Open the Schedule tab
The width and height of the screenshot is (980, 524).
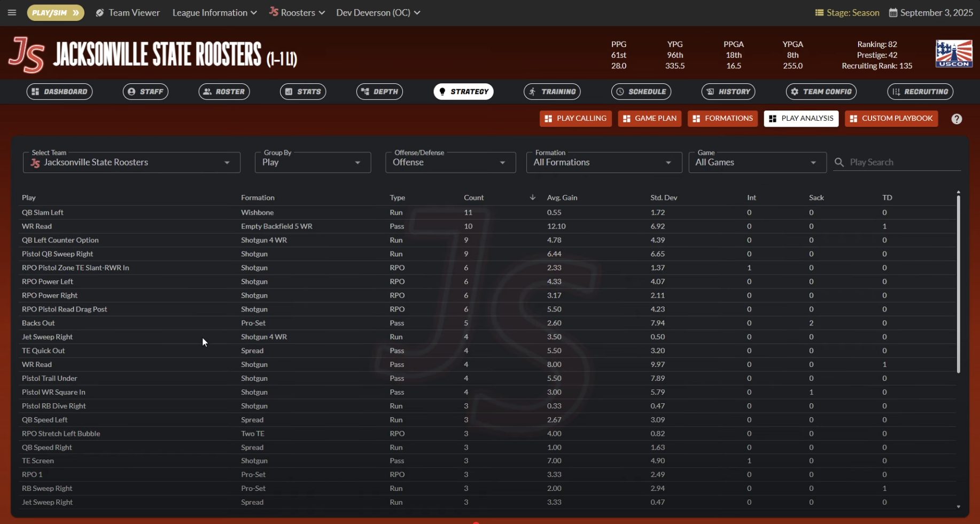641,91
